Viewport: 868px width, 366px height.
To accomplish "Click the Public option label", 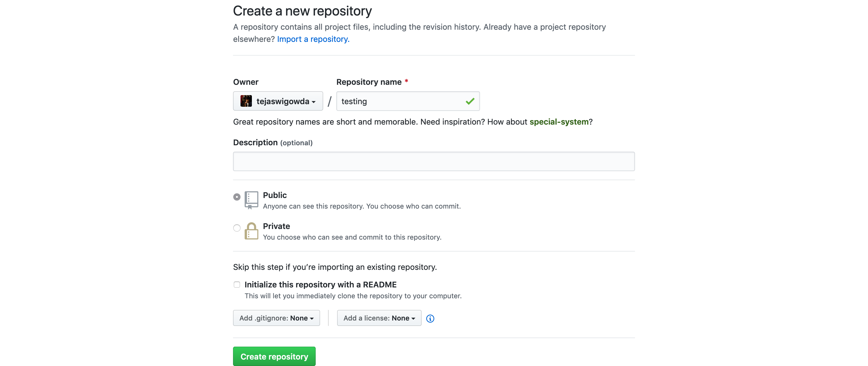I will pyautogui.click(x=275, y=195).
